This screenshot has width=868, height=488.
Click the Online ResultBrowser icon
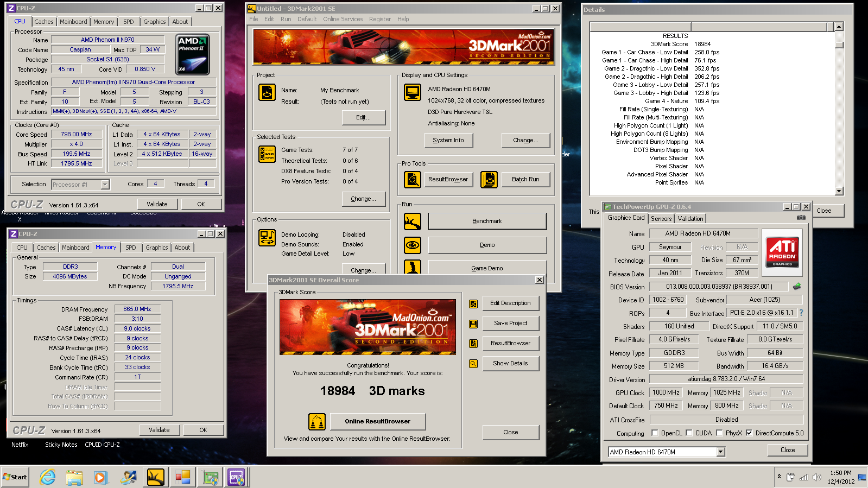(317, 421)
